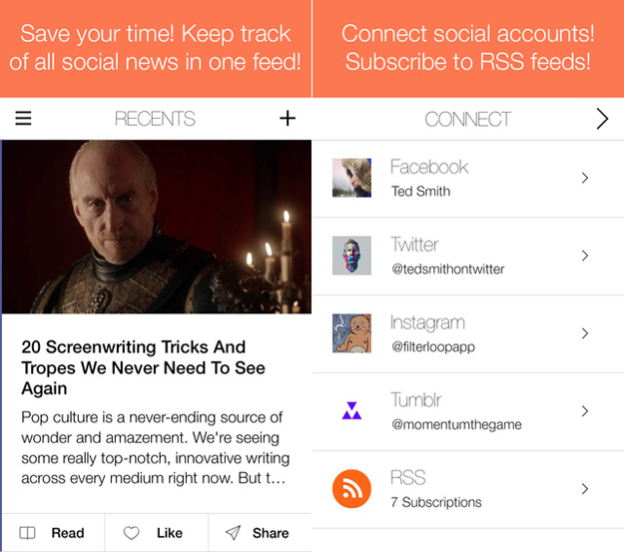This screenshot has width=624, height=552.
Task: Tap the article's featured image
Action: [x=157, y=226]
